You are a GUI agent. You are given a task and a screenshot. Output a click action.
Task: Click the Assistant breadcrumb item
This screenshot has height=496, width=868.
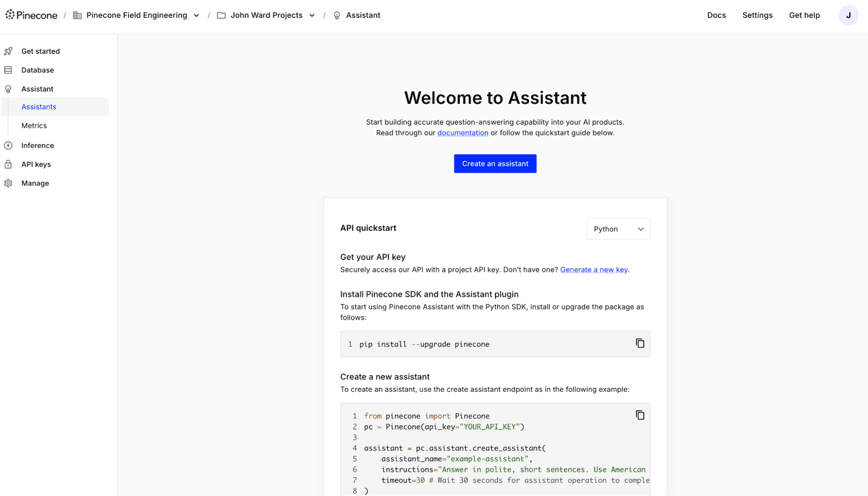(363, 15)
